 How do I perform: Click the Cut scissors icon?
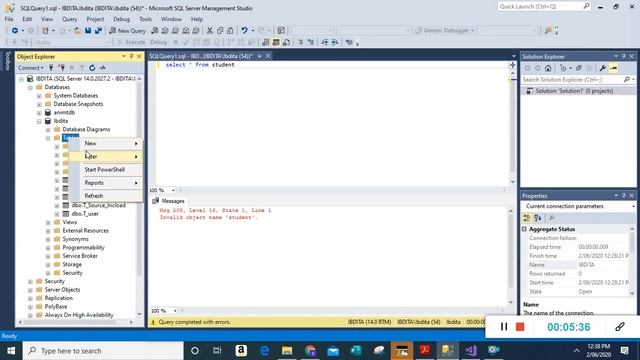coord(210,31)
